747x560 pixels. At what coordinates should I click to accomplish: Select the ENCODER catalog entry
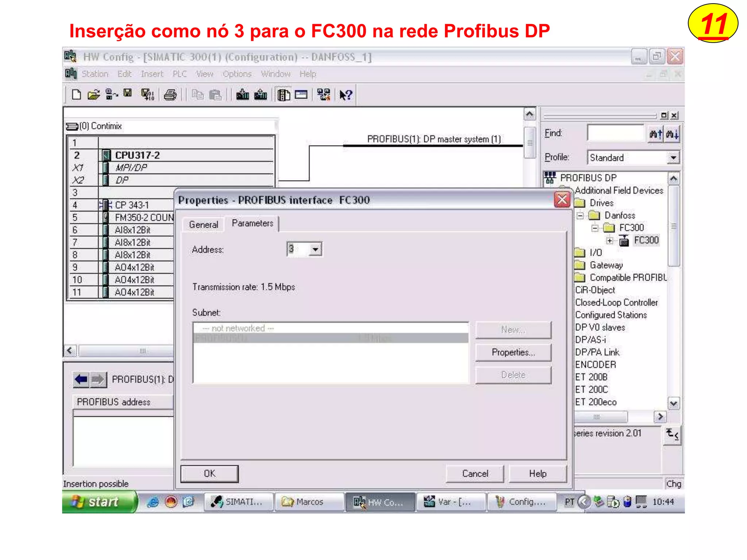595,365
